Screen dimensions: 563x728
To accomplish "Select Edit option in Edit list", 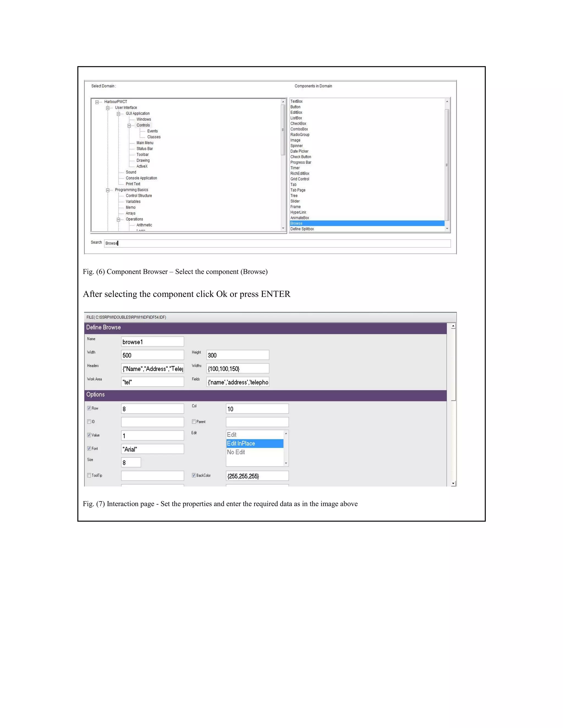I will (x=255, y=435).
